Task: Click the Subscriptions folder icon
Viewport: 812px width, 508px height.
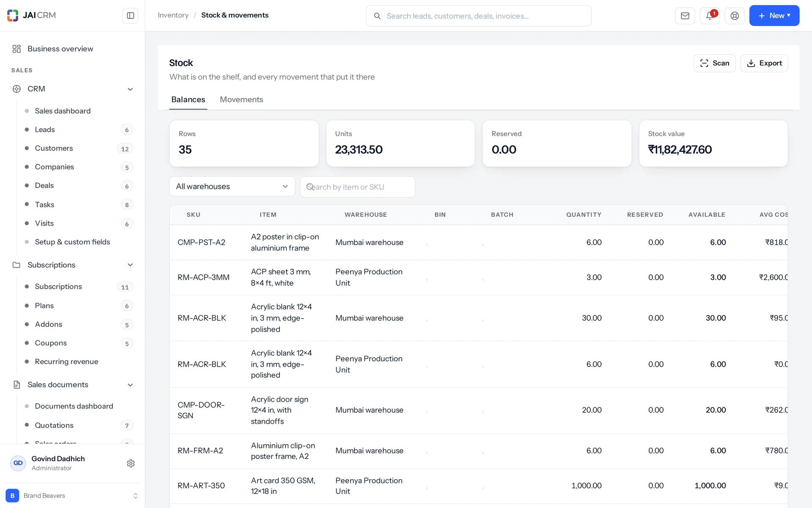Action: (16, 265)
